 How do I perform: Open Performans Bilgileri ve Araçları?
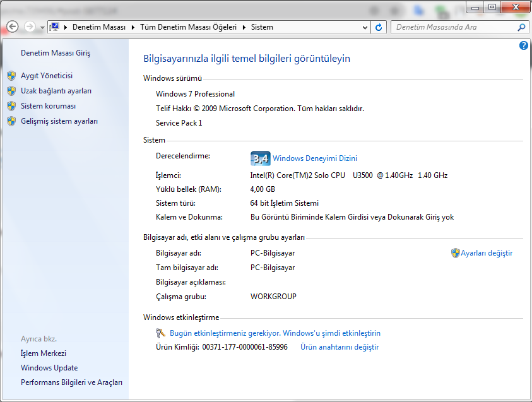tap(71, 382)
